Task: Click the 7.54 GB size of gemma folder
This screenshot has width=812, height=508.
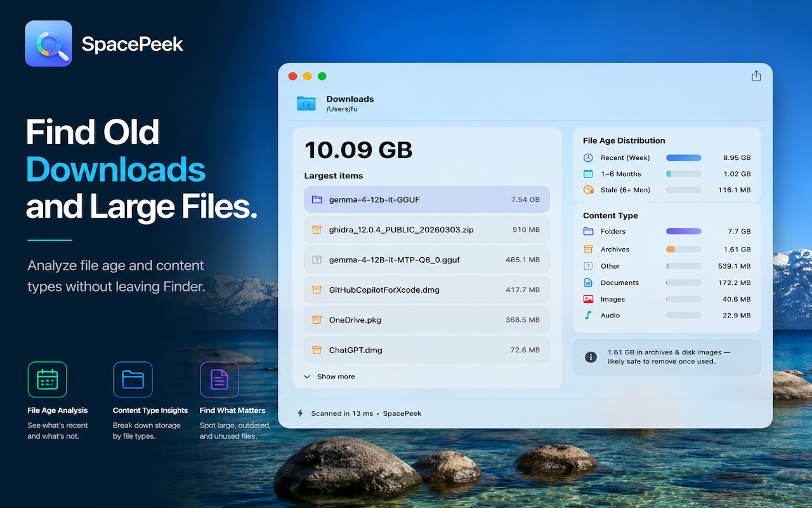Action: [525, 199]
